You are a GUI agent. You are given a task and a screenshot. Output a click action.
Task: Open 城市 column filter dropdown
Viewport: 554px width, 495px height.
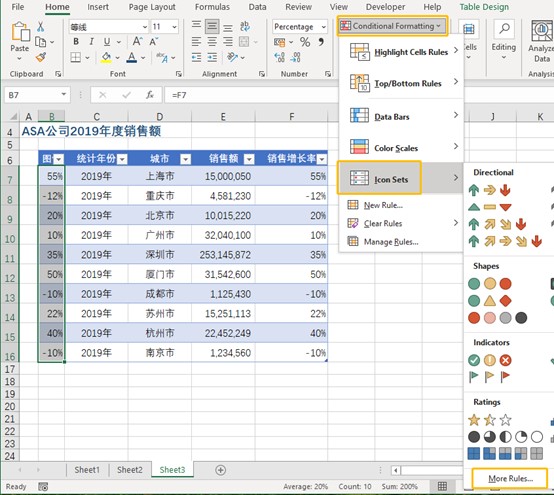pos(185,159)
